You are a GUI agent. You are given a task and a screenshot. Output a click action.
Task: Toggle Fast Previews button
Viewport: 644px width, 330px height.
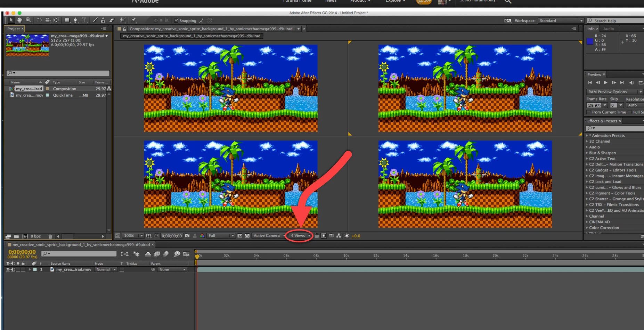[x=324, y=235]
